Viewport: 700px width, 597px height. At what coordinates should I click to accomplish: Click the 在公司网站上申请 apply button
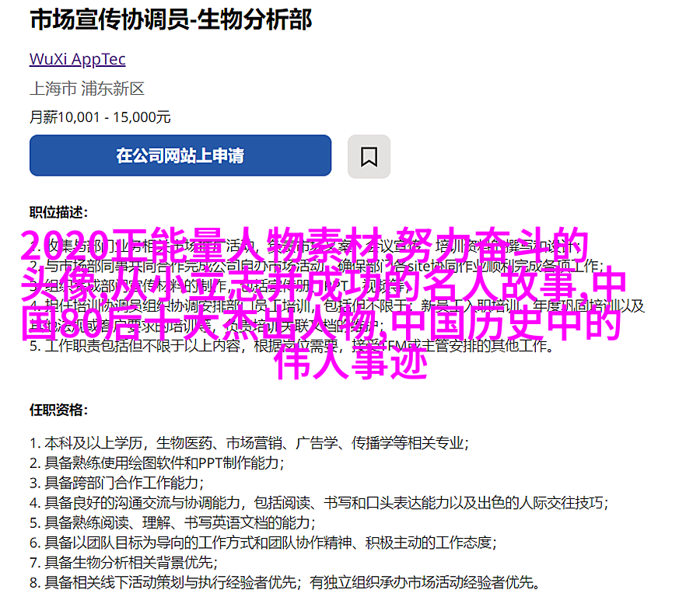tap(180, 155)
